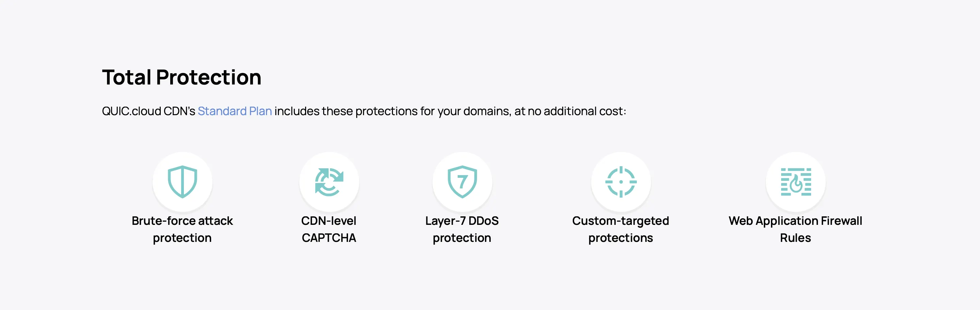Click the word "Rules" under Firewall label
Viewport: 980px width, 310px height.
(795, 238)
